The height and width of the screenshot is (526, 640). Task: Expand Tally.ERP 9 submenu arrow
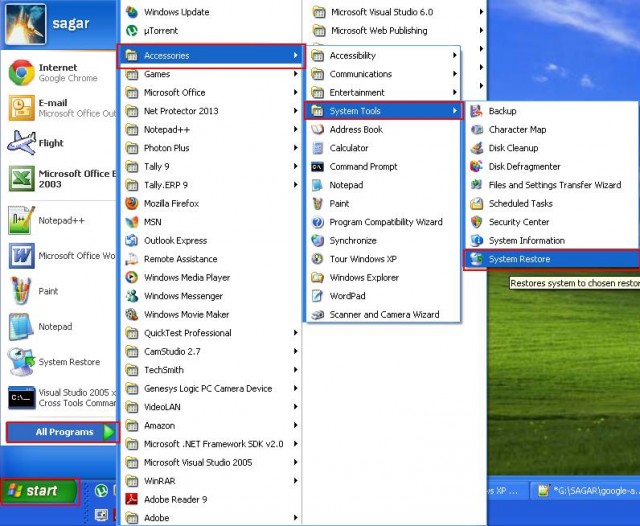296,185
